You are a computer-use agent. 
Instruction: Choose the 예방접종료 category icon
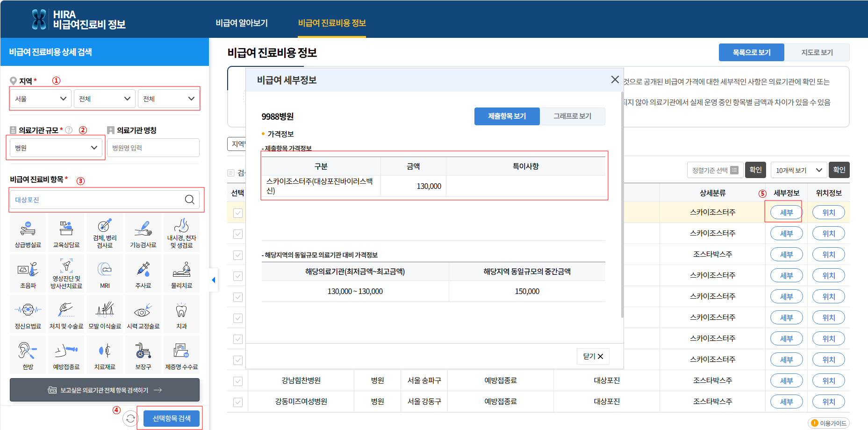[66, 356]
